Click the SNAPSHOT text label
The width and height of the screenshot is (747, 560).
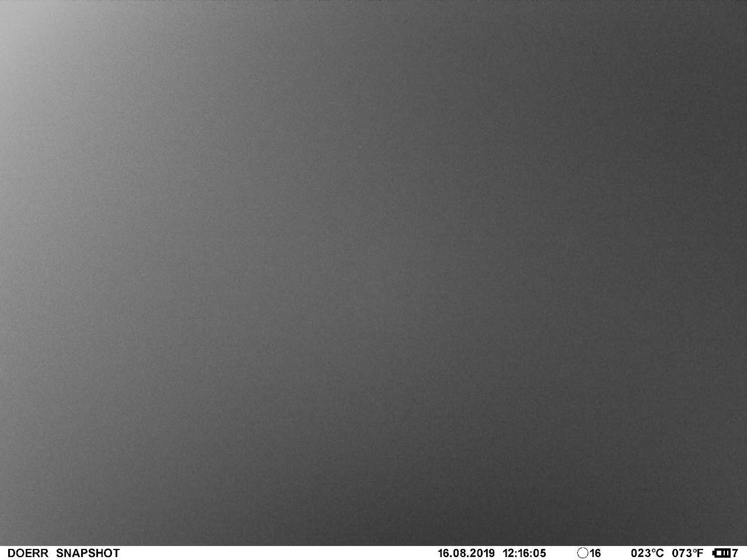click(88, 553)
